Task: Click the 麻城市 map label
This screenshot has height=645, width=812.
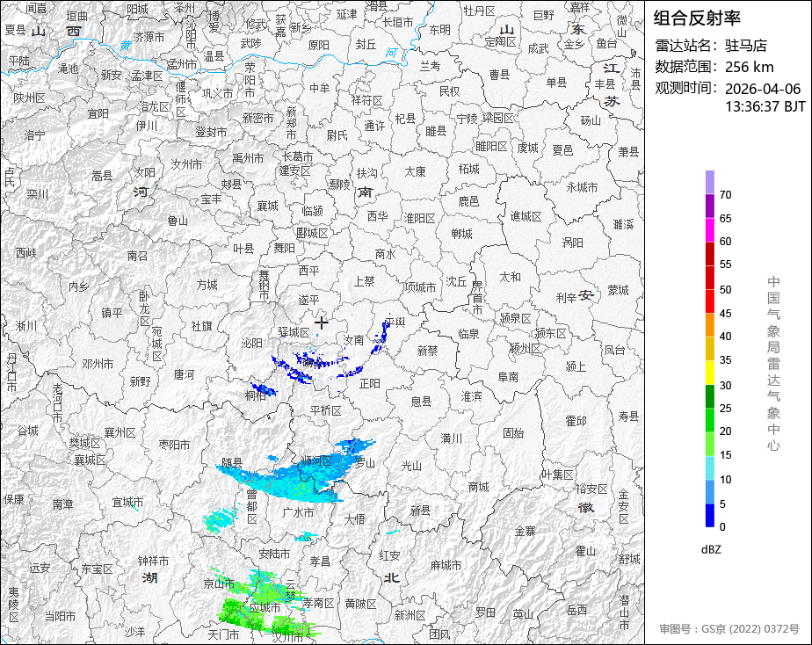Action: [x=446, y=565]
